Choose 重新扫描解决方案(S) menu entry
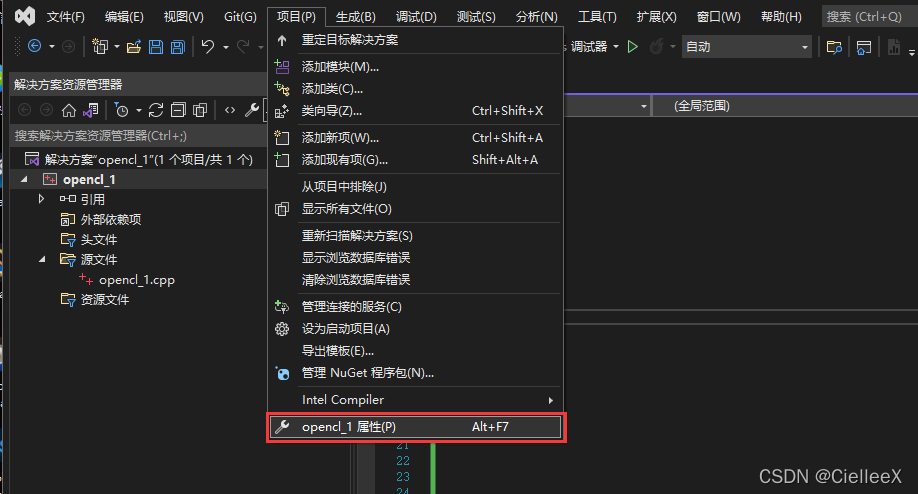The image size is (918, 494). [416, 236]
